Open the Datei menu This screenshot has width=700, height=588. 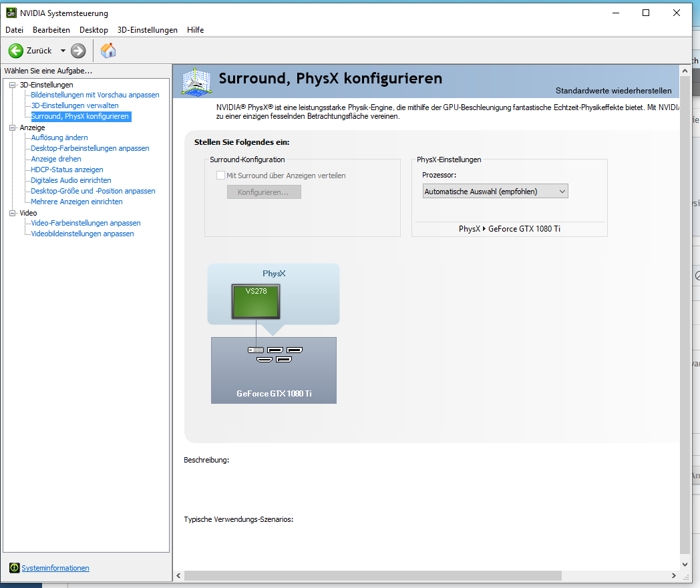[14, 30]
